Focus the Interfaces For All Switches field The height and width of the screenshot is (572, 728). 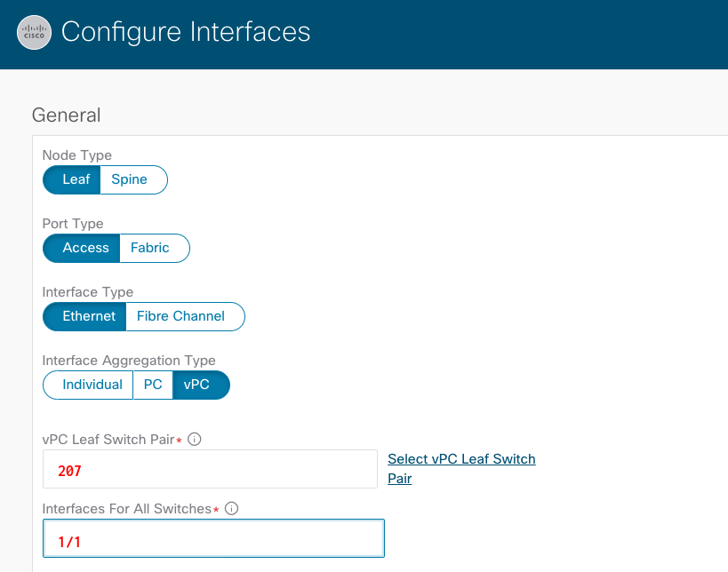tap(213, 538)
